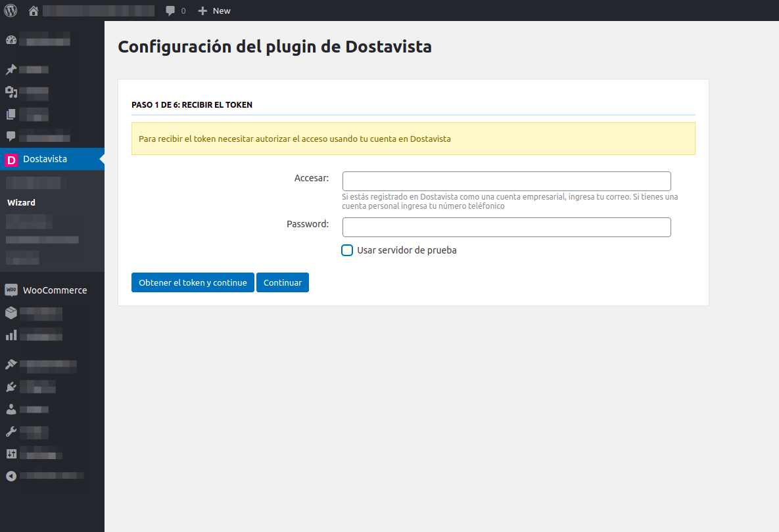Open the Settings sliders icon

pos(11,454)
